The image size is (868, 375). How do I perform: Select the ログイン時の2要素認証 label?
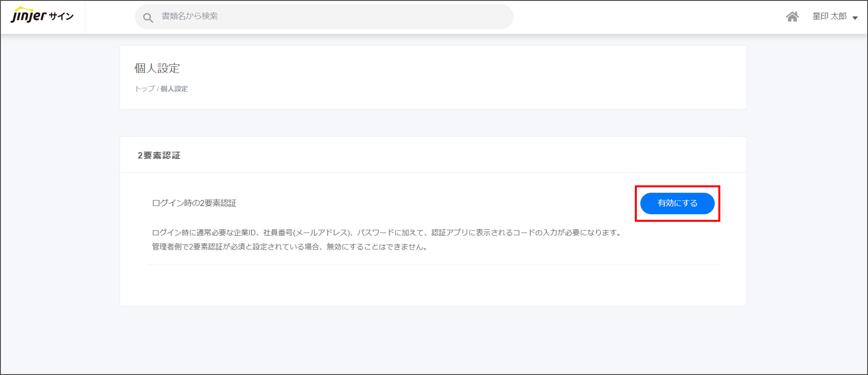(194, 203)
